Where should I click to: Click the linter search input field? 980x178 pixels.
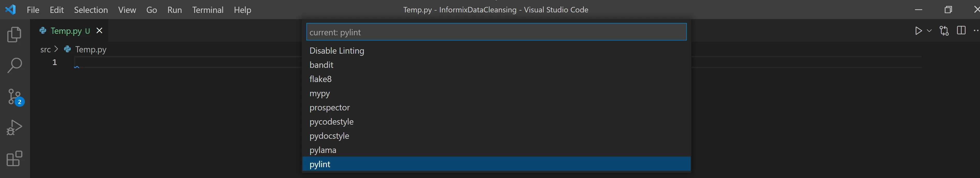point(496,32)
